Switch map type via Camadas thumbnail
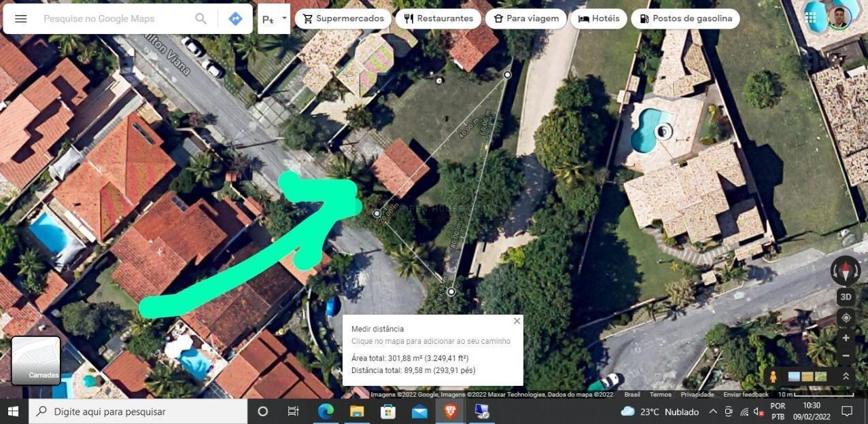This screenshot has width=868, height=424. point(36,360)
